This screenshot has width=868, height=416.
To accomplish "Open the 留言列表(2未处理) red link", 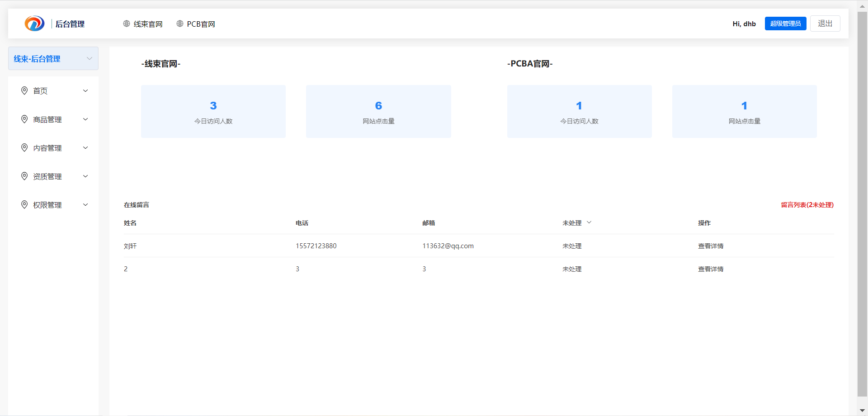I will click(x=807, y=205).
